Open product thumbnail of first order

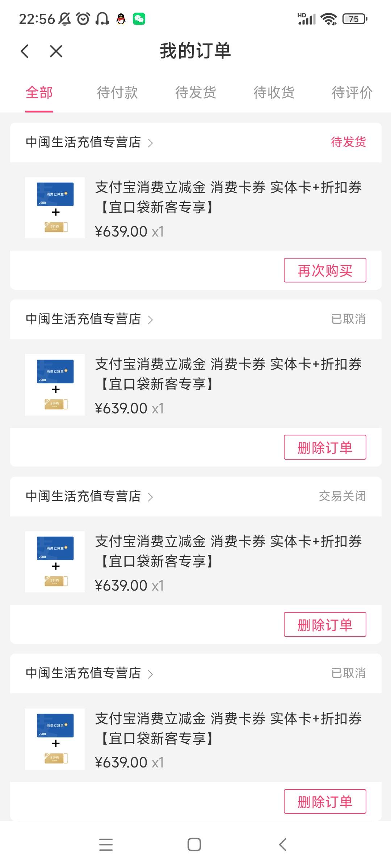pyautogui.click(x=55, y=208)
